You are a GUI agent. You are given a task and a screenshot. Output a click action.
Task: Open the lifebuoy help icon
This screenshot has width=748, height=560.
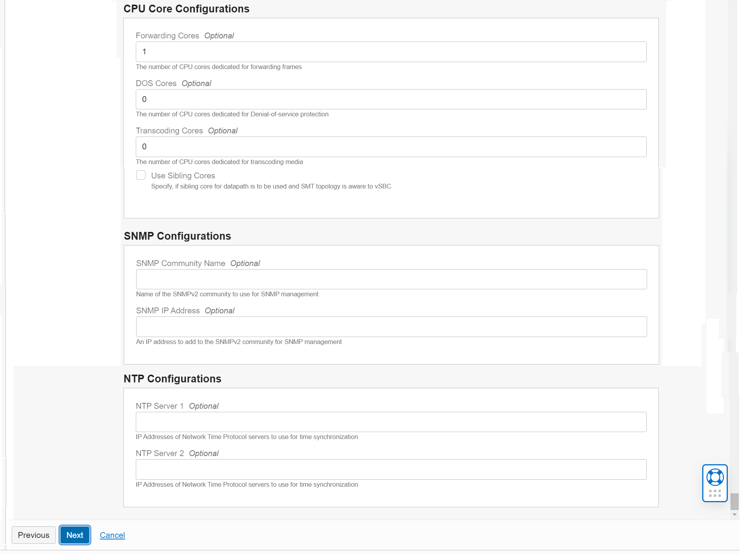click(715, 477)
